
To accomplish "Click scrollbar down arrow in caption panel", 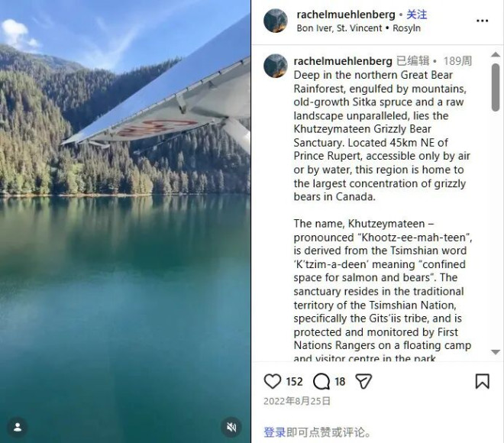I will tap(496, 352).
